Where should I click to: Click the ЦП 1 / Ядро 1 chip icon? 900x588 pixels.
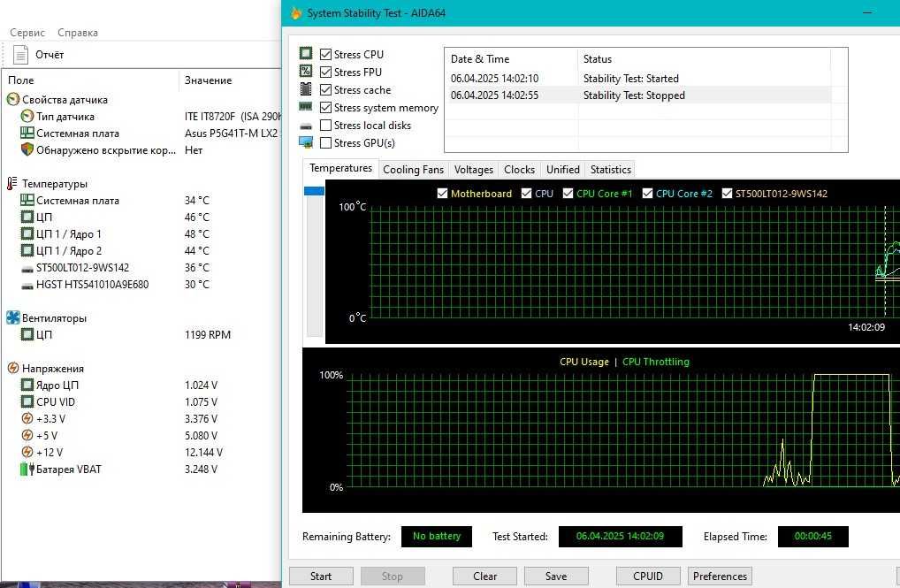[27, 233]
